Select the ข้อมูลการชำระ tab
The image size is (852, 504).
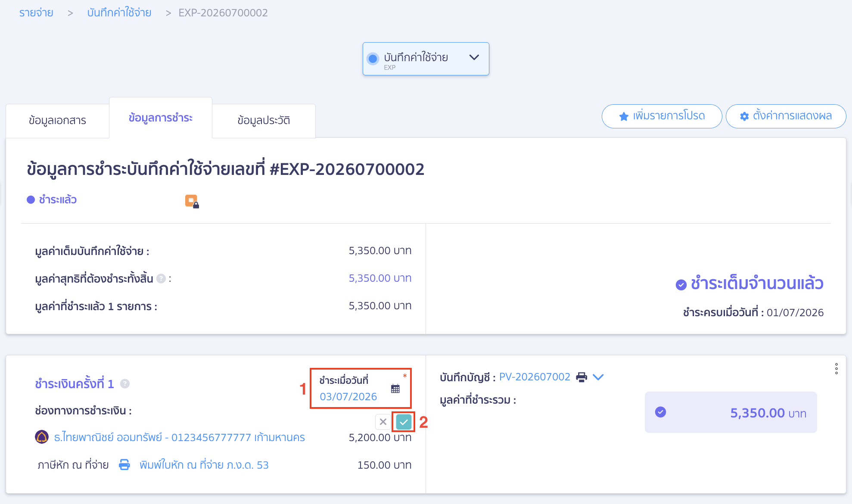161,118
